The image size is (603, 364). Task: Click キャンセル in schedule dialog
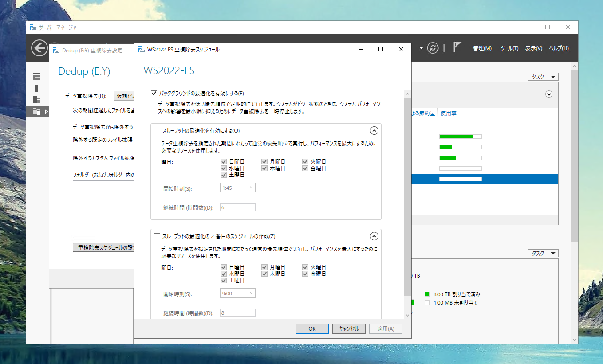tap(349, 329)
